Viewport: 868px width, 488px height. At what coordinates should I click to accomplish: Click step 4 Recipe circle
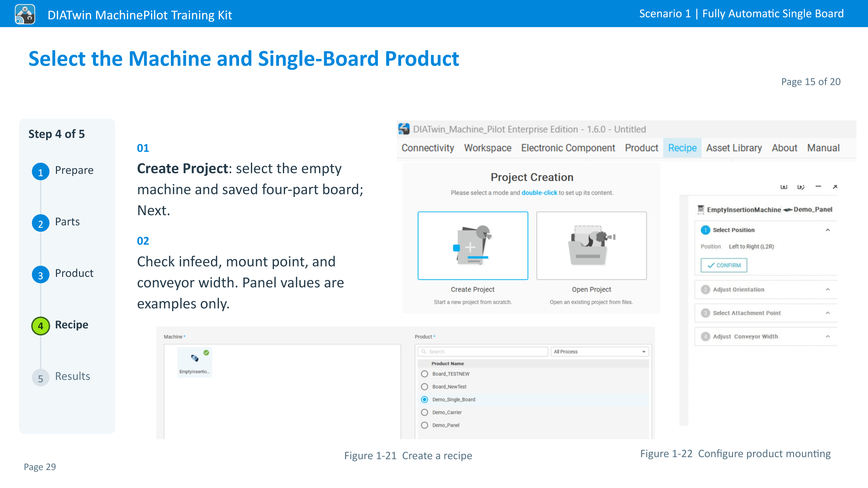(x=41, y=326)
